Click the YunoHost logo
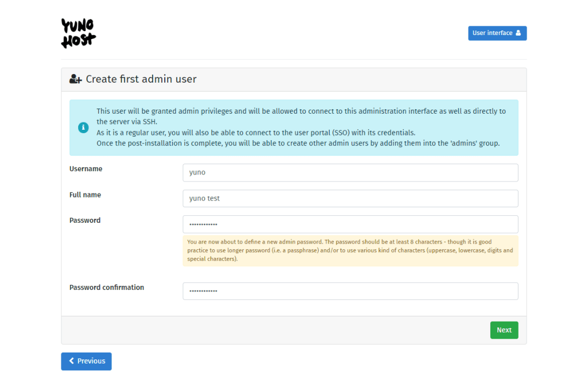 (79, 33)
